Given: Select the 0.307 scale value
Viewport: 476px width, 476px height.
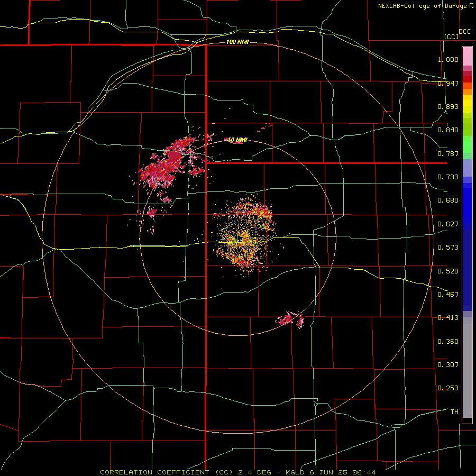Looking at the screenshot, I should tap(448, 364).
